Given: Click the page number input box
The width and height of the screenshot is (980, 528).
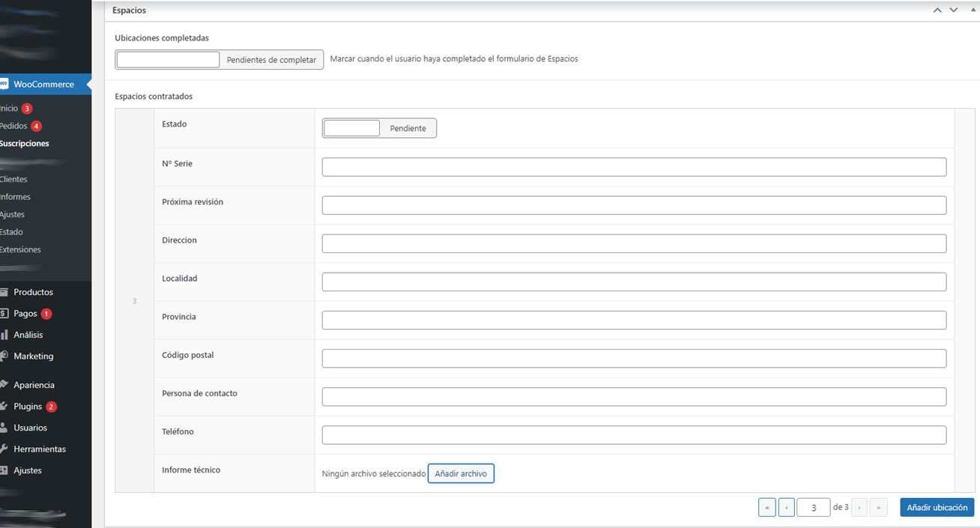Looking at the screenshot, I should coord(814,508).
